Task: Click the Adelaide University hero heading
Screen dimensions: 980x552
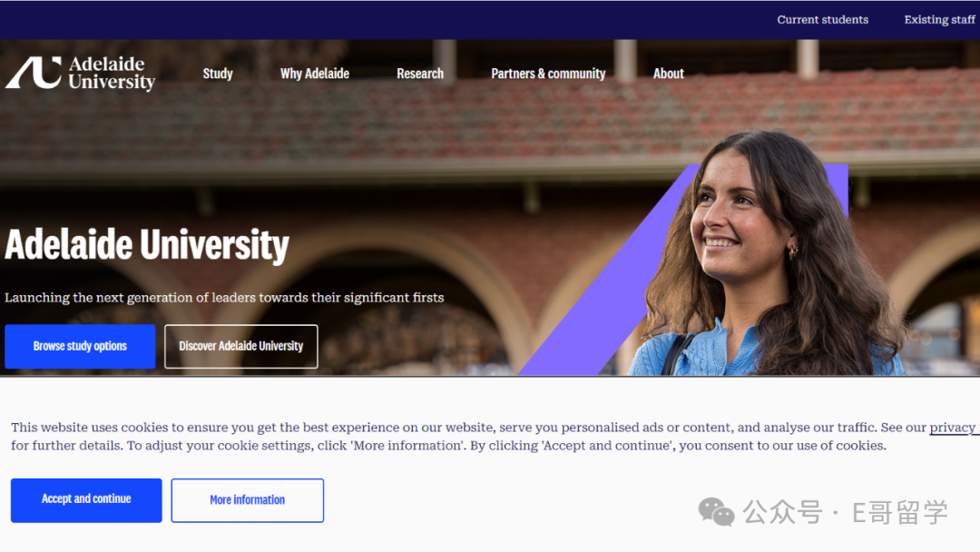Action: point(147,244)
